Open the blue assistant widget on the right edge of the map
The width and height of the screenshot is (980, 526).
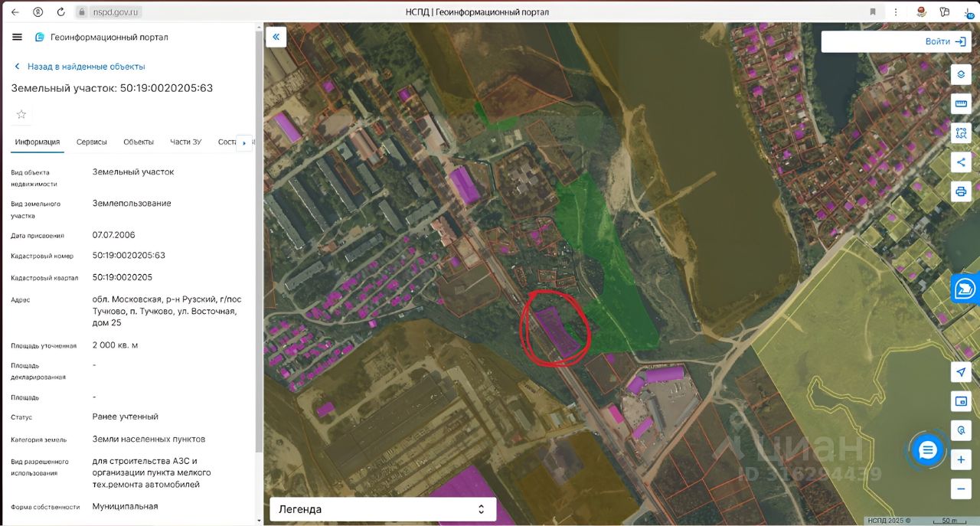coord(965,289)
